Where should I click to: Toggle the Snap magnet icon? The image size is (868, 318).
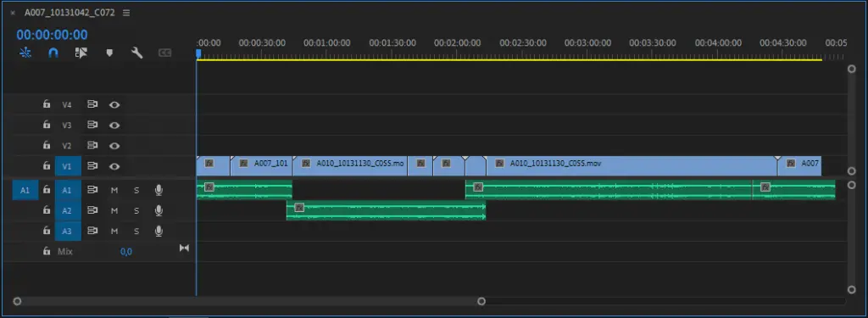point(53,53)
